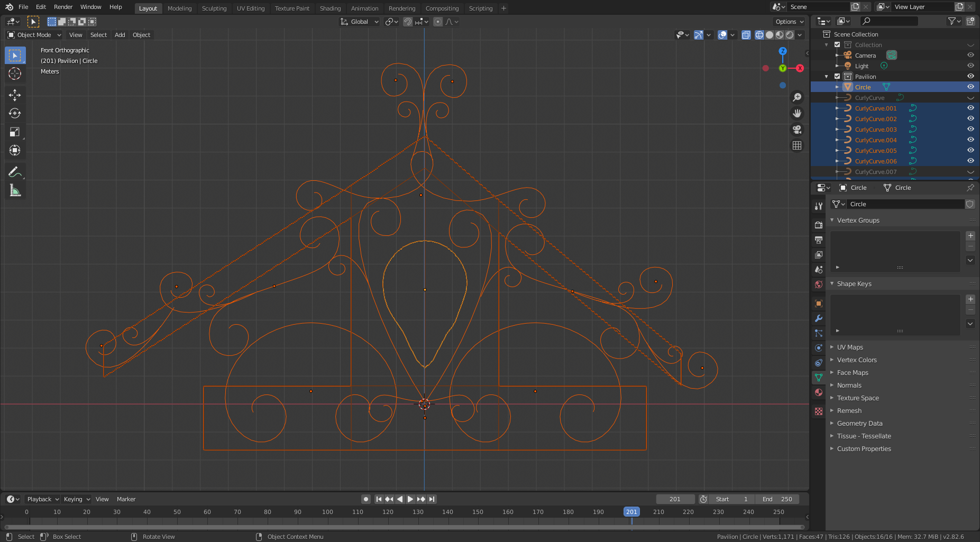Add a new shape key
980x542 pixels.
point(970,299)
